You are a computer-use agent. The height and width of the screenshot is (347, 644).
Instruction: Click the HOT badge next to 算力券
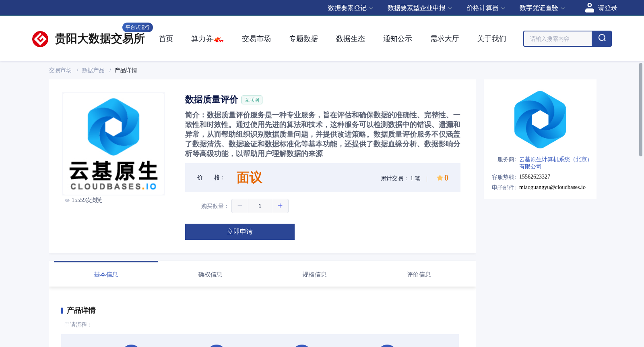[x=219, y=40]
